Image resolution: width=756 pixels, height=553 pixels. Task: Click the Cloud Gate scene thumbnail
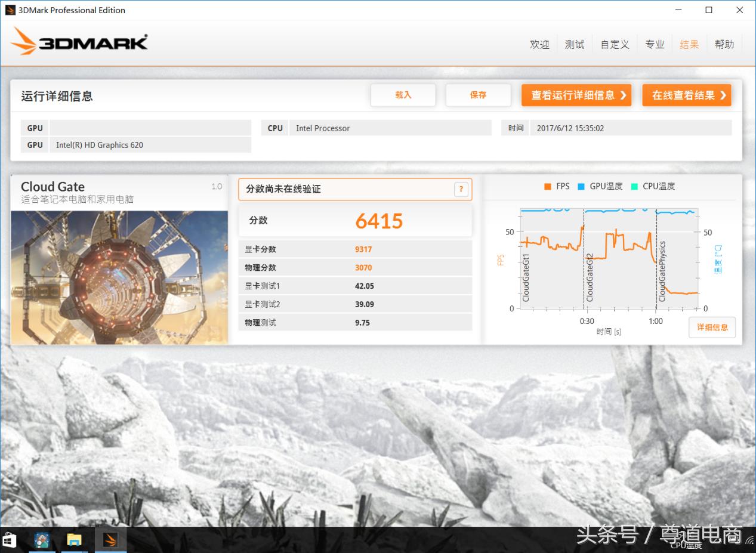pyautogui.click(x=119, y=277)
